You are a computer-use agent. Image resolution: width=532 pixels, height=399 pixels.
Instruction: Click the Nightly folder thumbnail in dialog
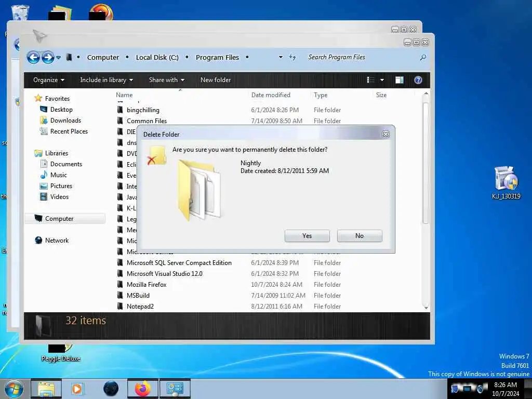199,190
